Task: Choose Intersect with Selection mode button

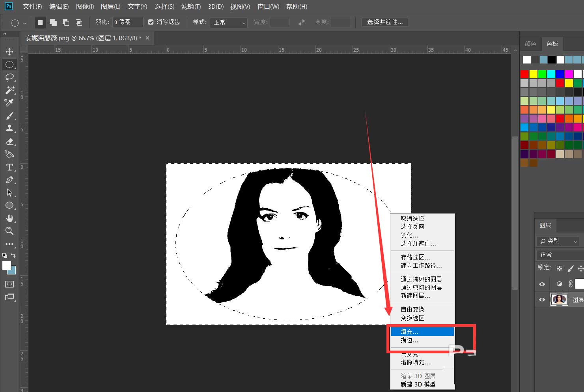Action: [79, 22]
